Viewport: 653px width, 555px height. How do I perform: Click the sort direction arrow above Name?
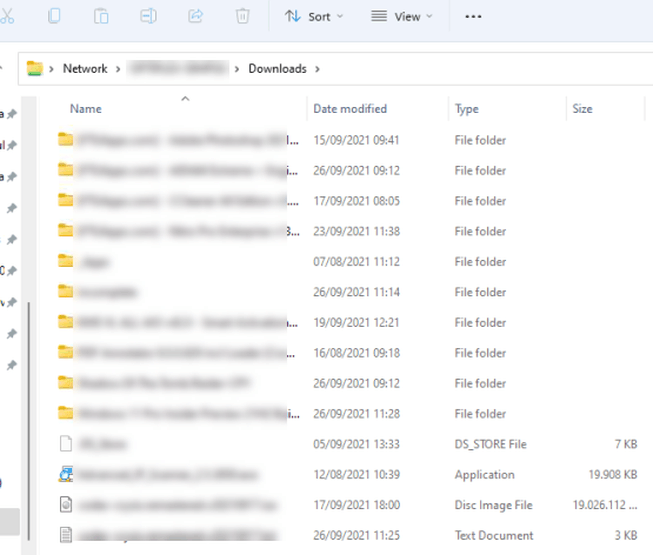point(185,99)
